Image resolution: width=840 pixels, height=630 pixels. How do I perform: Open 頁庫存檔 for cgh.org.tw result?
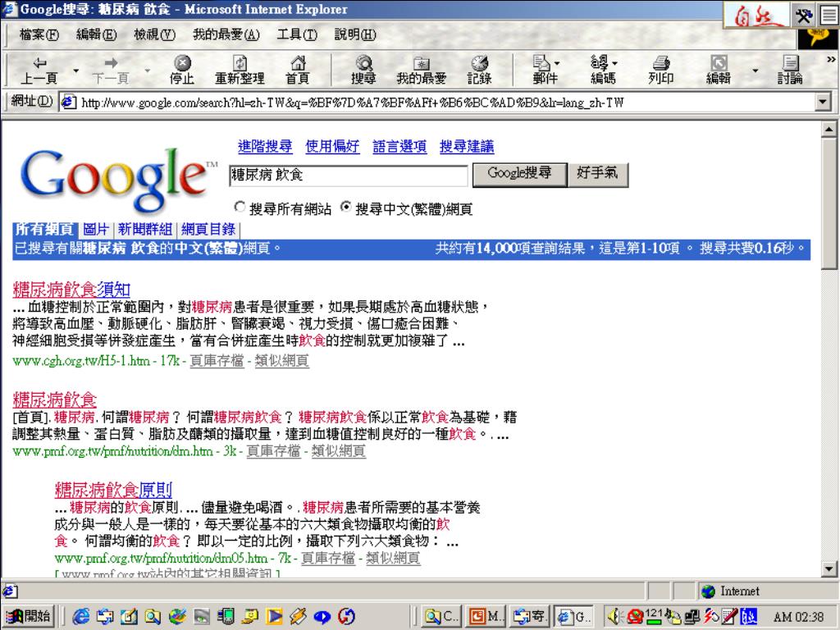[x=217, y=361]
